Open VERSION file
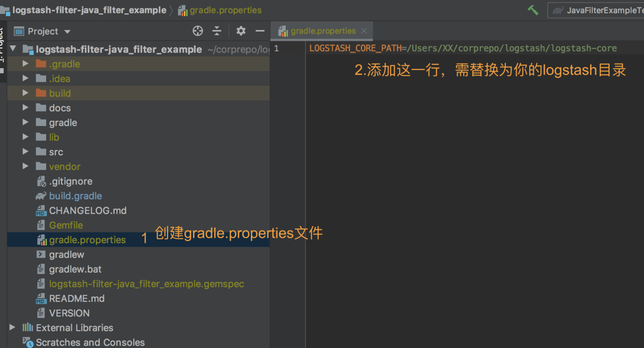 click(x=69, y=313)
